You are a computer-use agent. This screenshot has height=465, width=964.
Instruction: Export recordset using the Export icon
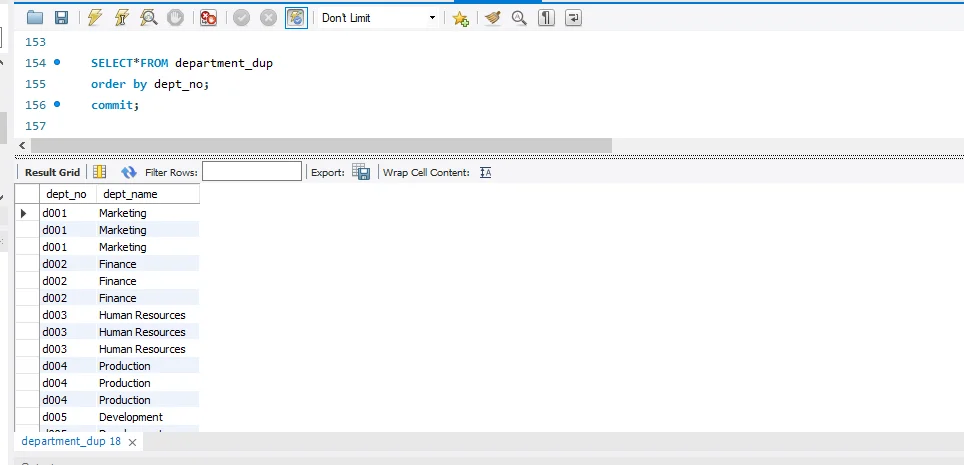click(x=361, y=172)
